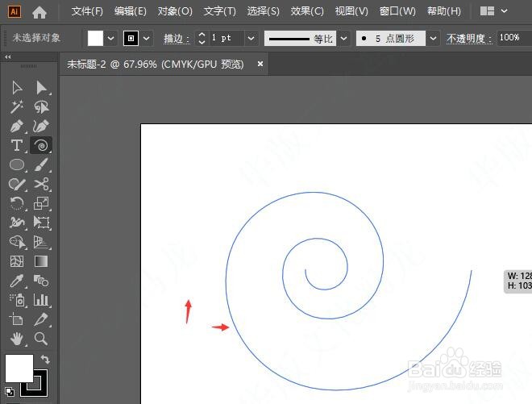This screenshot has width=532, height=404.
Task: Open the brush definition dropdown
Action: click(434, 39)
